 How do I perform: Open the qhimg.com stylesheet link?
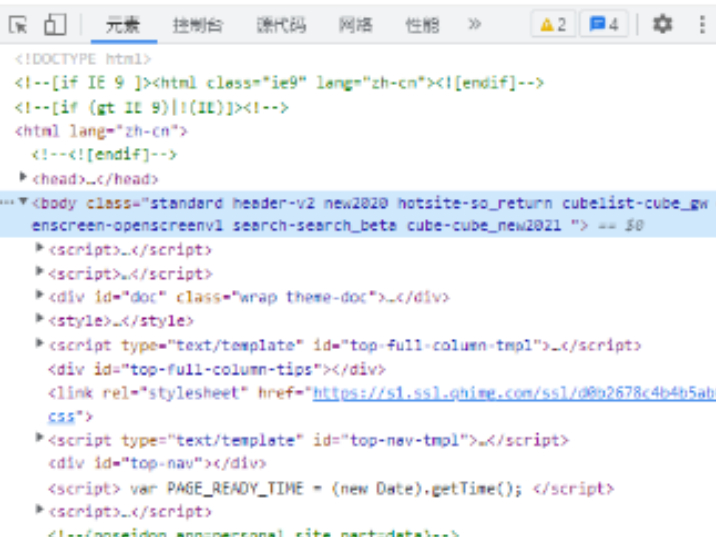[514, 393]
